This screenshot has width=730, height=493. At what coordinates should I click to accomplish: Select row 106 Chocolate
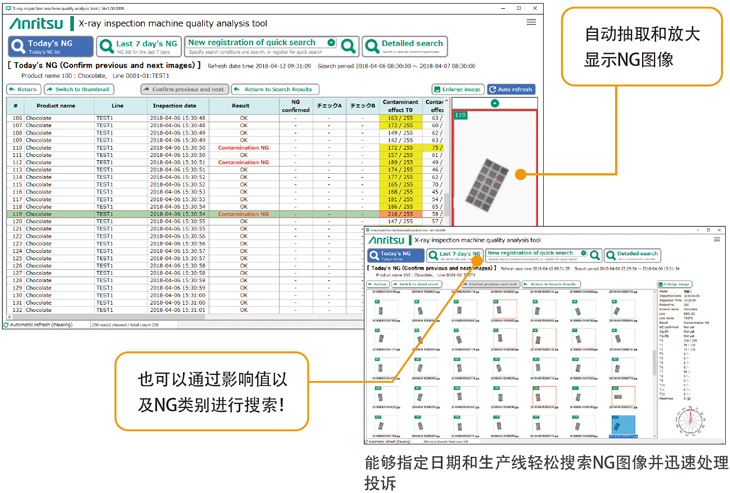[x=225, y=118]
